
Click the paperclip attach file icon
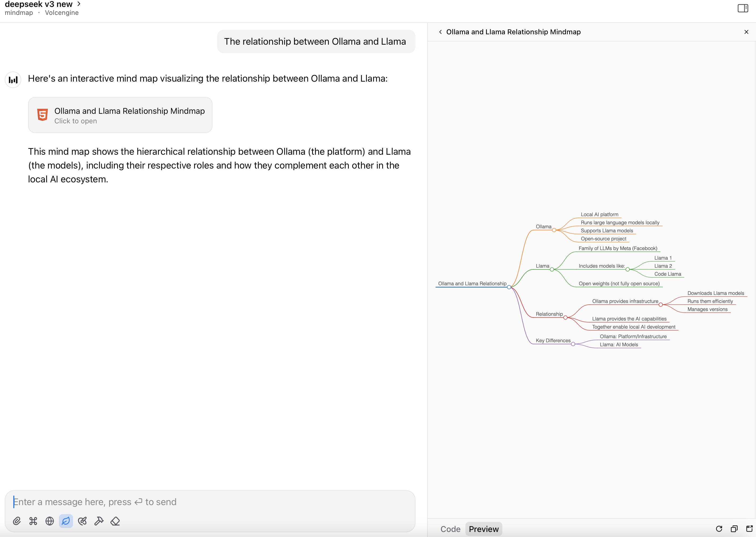tap(17, 521)
